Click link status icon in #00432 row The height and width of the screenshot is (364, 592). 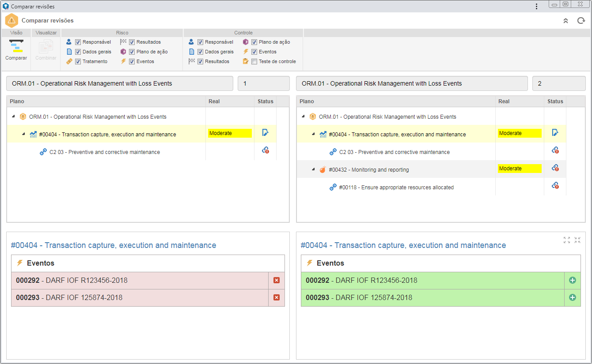(x=555, y=168)
